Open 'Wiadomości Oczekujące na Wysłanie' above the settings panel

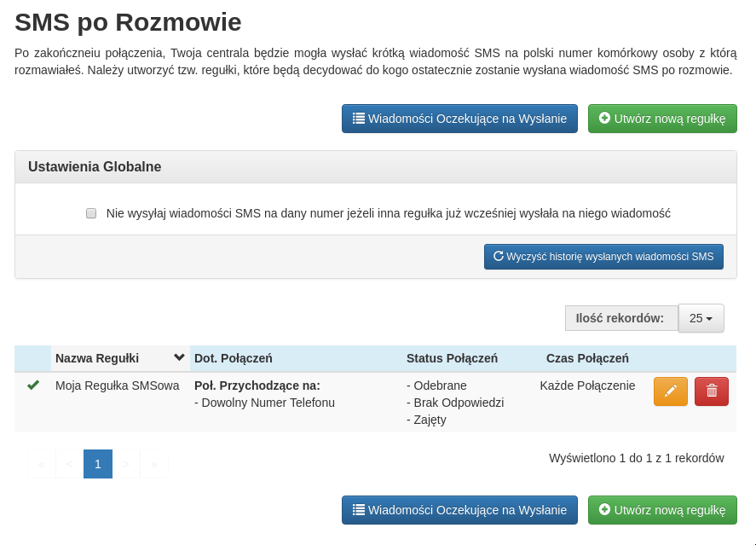(459, 119)
